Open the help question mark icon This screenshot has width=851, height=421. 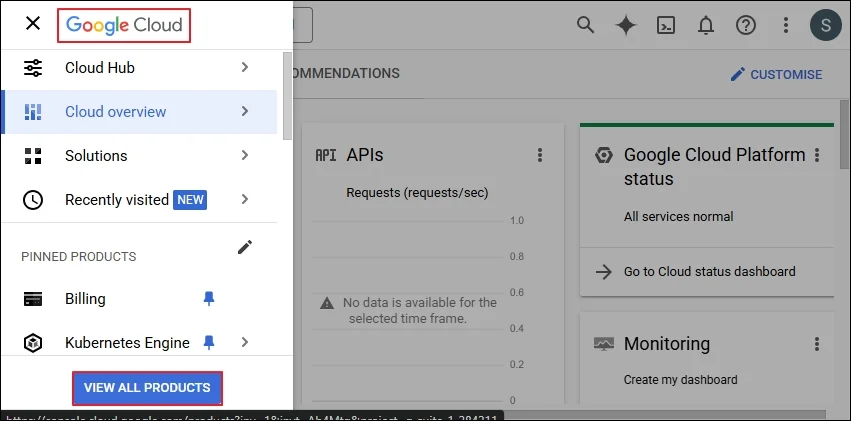pos(746,25)
